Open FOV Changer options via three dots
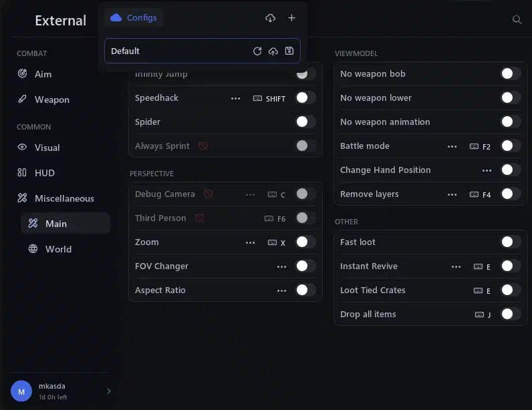The width and height of the screenshot is (532, 410). [281, 266]
